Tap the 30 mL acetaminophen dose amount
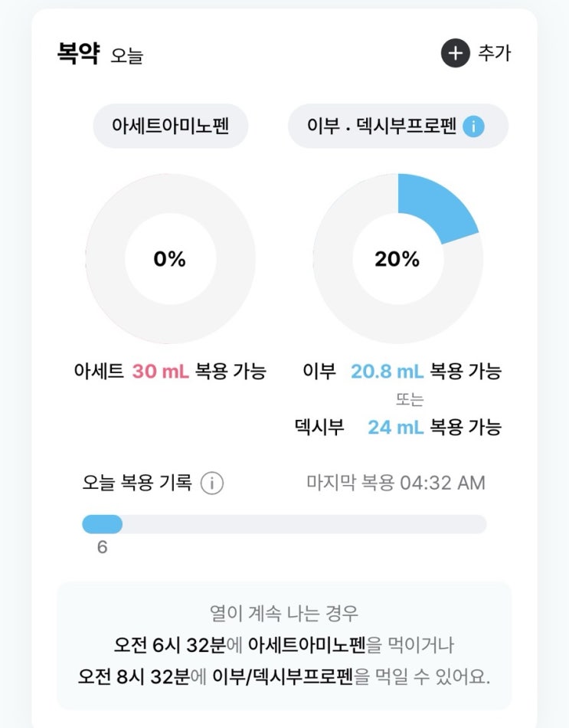This screenshot has width=569, height=728. (x=161, y=372)
